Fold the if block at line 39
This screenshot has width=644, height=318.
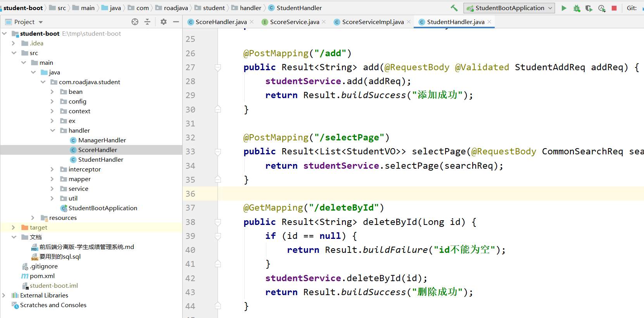[x=218, y=236]
